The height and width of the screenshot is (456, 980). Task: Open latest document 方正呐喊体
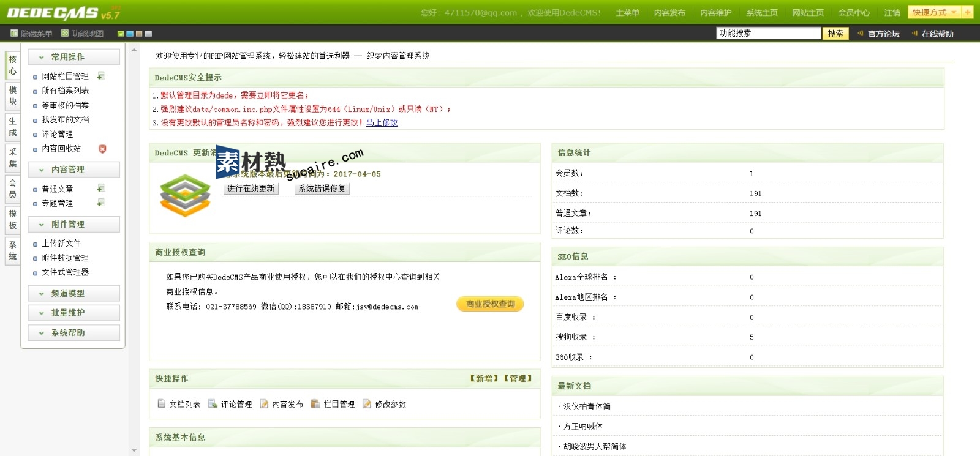click(x=582, y=426)
